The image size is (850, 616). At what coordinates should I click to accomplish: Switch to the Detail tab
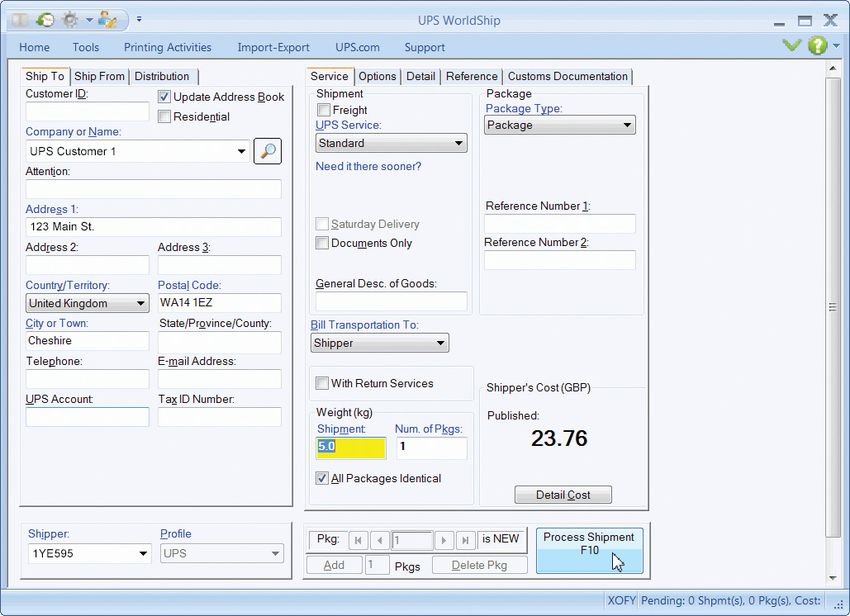[421, 76]
